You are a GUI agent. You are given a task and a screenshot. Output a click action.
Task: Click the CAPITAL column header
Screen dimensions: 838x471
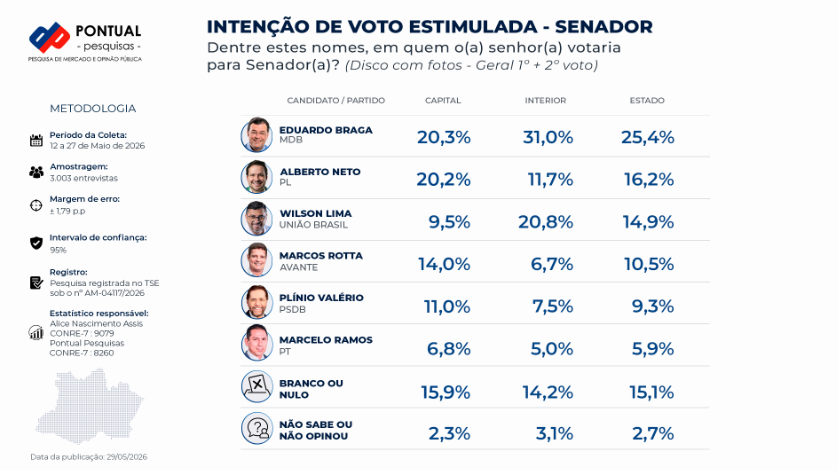(x=443, y=101)
